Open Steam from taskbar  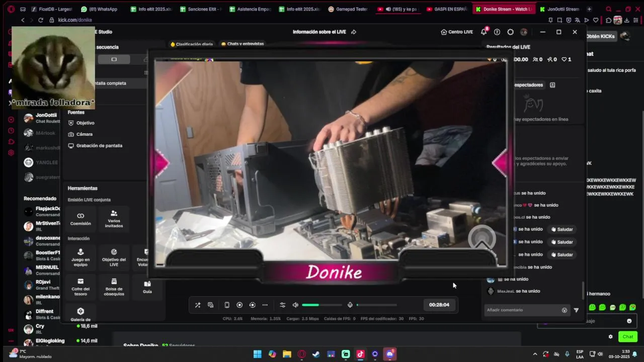pos(316,354)
